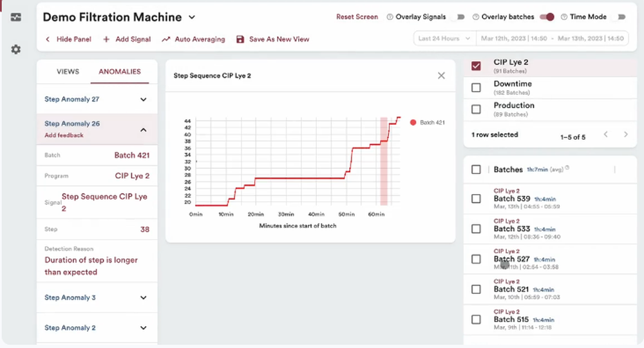Toggle the Overlay batches switch

tap(547, 17)
